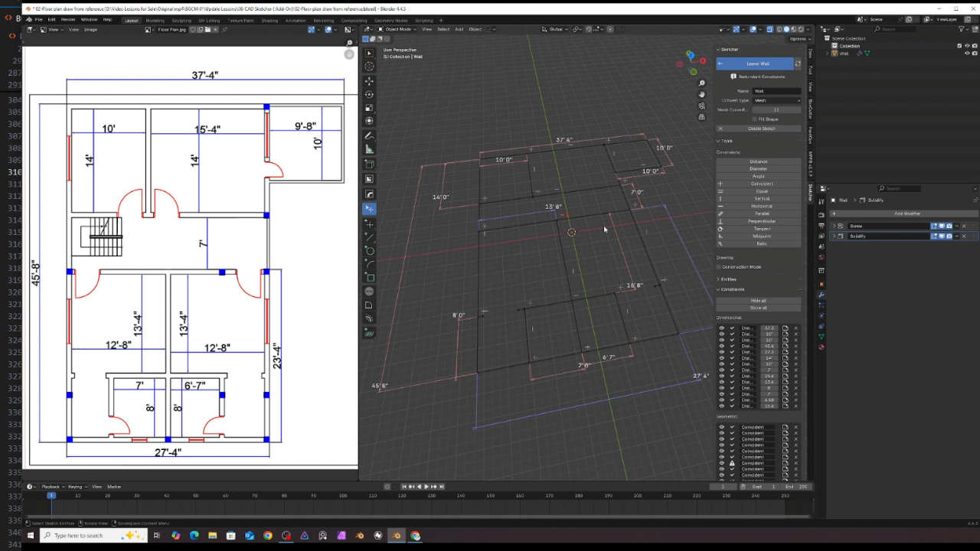Image resolution: width=980 pixels, height=551 pixels.
Task: Expand the Entities section in Sketcher
Action: click(x=728, y=279)
